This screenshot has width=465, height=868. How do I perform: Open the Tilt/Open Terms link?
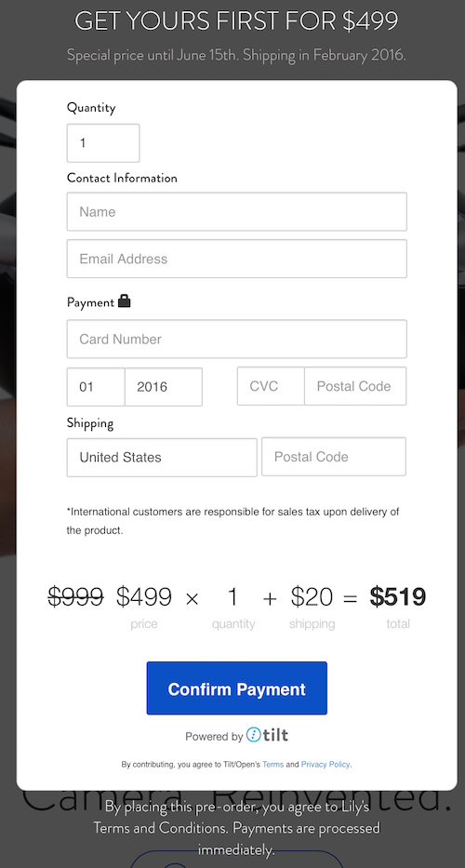(272, 765)
